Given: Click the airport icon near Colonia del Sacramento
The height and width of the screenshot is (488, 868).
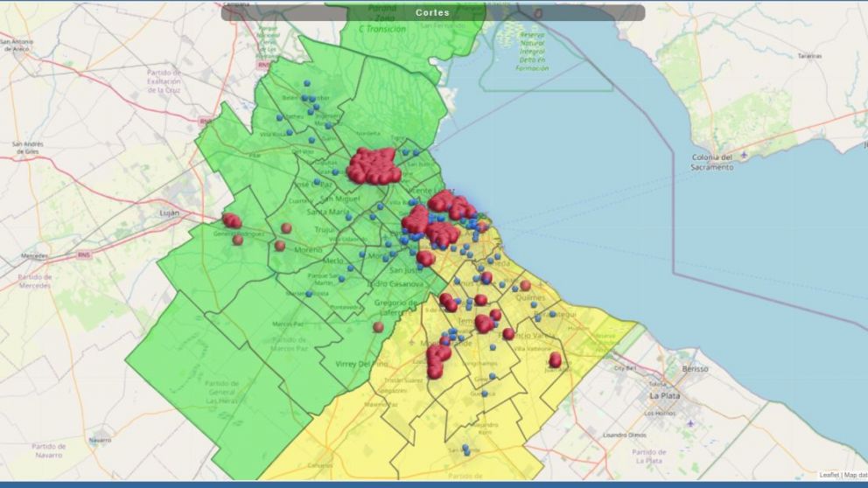Looking at the screenshot, I should [x=744, y=156].
